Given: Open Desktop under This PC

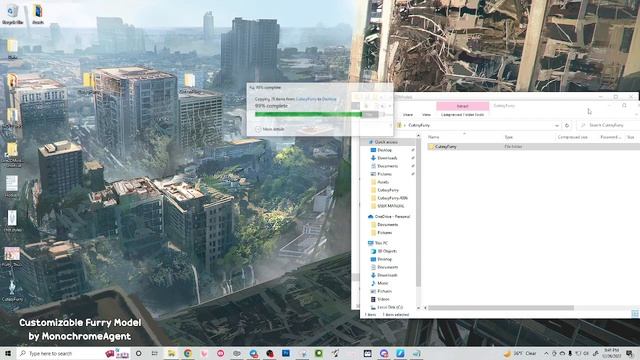Looking at the screenshot, I should click(x=384, y=259).
